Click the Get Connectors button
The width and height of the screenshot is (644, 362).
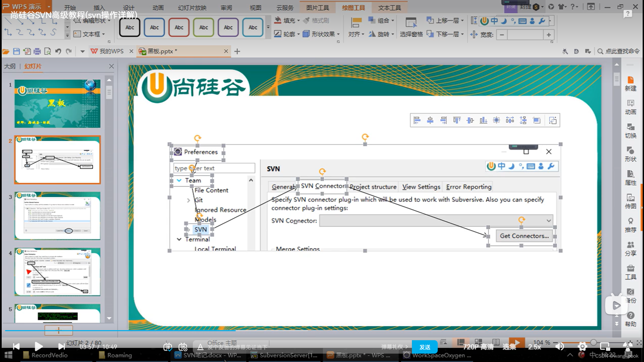(523, 236)
